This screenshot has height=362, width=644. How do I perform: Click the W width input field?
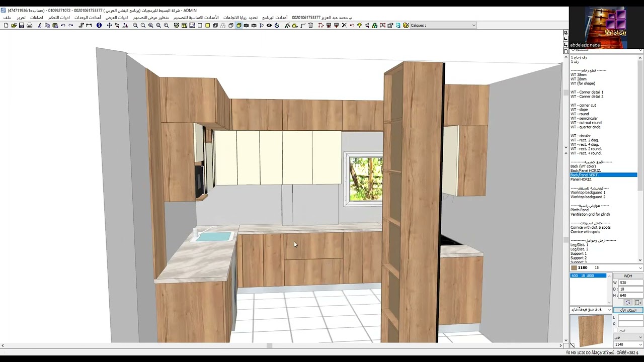(630, 283)
